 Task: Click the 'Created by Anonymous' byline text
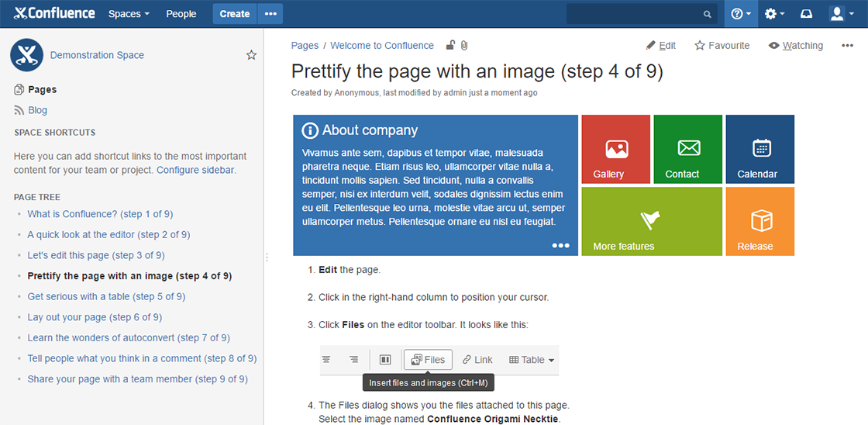tap(414, 93)
